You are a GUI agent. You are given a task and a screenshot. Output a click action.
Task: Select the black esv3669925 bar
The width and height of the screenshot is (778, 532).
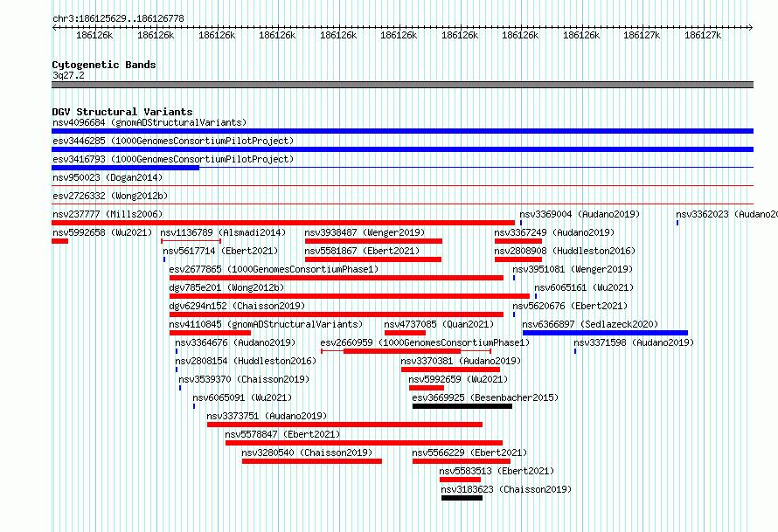pyautogui.click(x=462, y=406)
